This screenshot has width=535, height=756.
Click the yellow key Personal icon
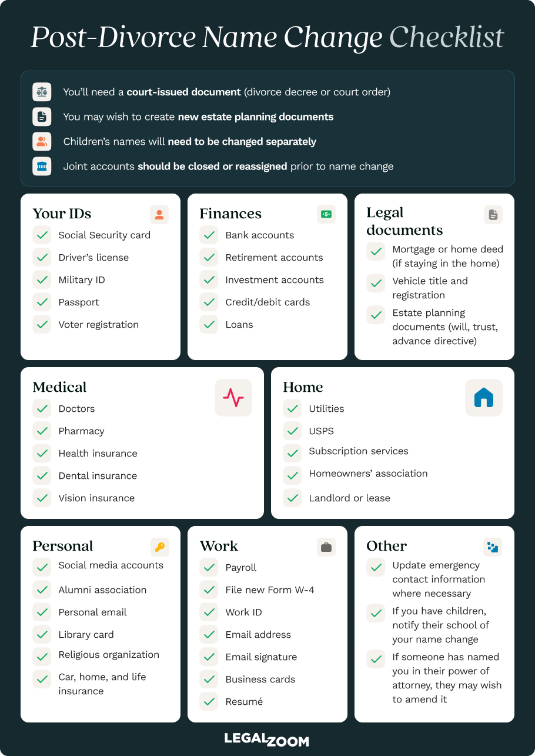pos(159,547)
